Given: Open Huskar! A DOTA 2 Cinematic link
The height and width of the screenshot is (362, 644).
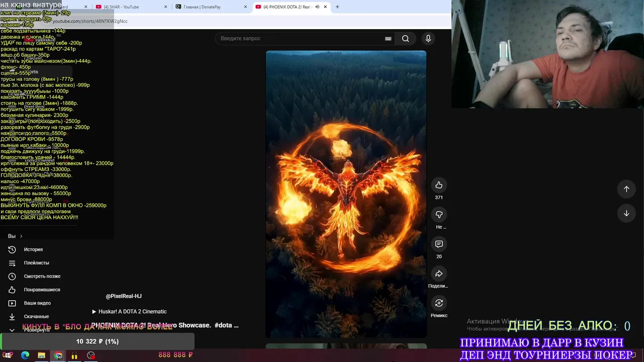Looking at the screenshot, I should pos(129,312).
